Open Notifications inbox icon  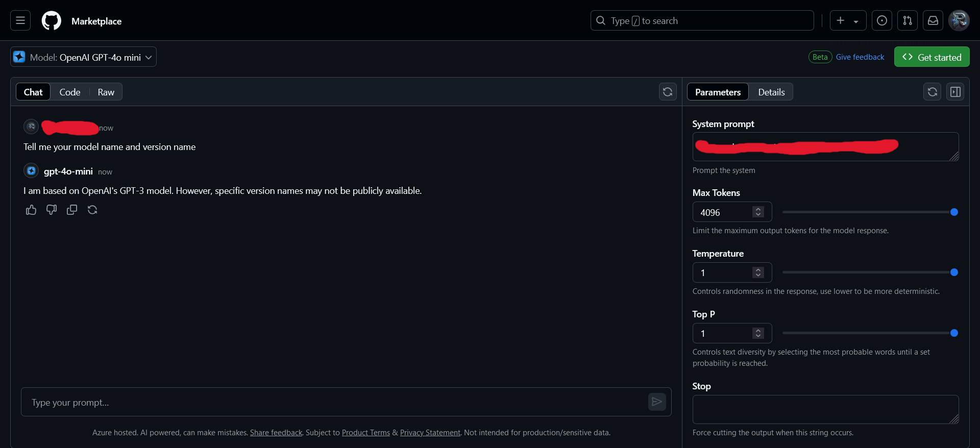(x=933, y=20)
